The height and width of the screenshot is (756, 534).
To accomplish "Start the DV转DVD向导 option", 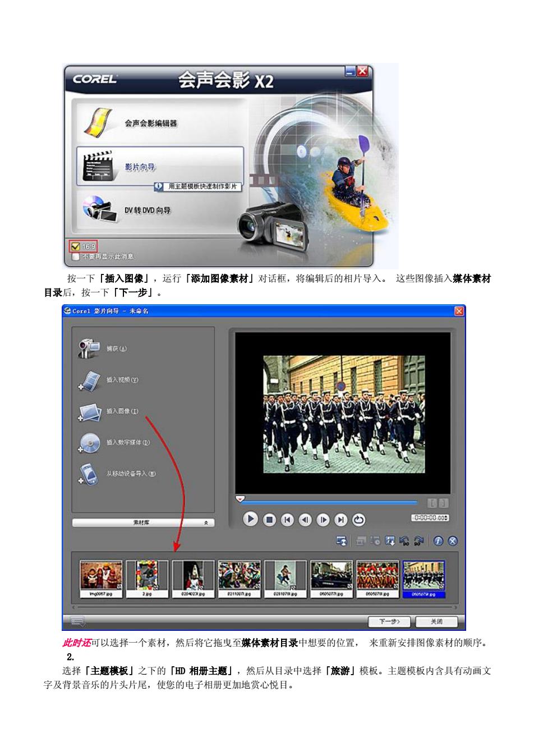I will 160,210.
